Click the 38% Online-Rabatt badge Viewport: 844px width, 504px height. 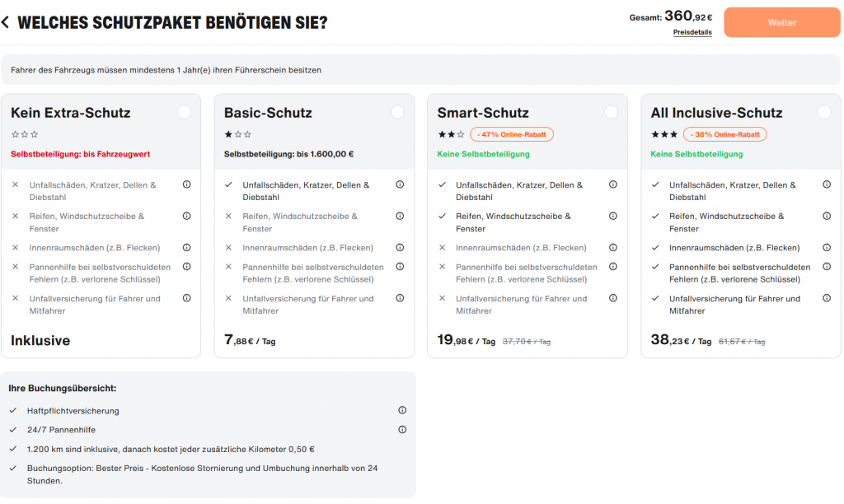[x=725, y=134]
